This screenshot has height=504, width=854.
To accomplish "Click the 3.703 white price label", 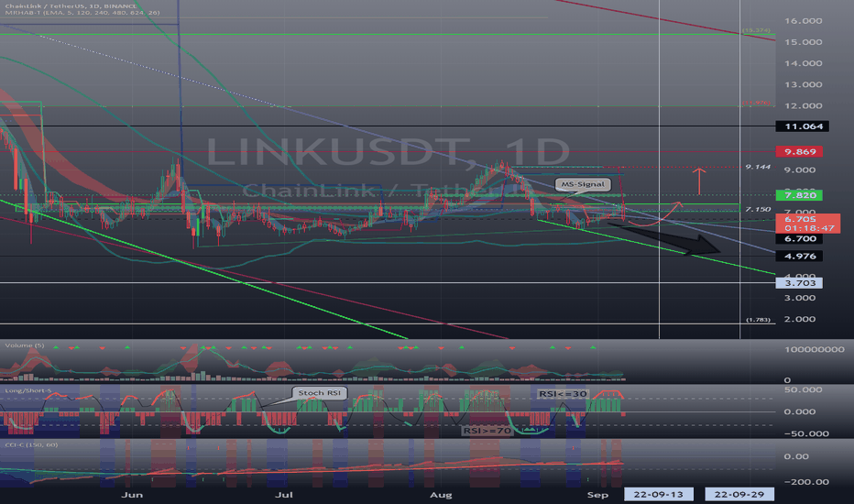I will (799, 283).
